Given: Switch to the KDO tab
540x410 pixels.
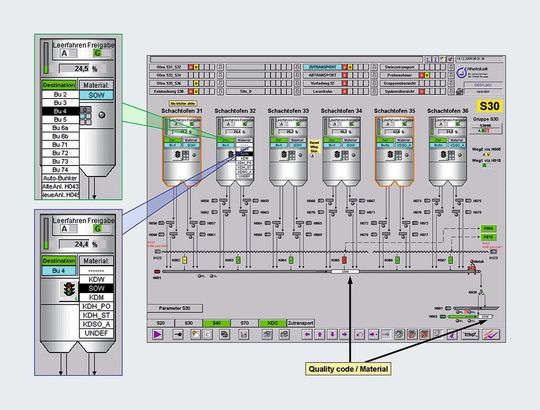Looking at the screenshot, I should [x=272, y=323].
